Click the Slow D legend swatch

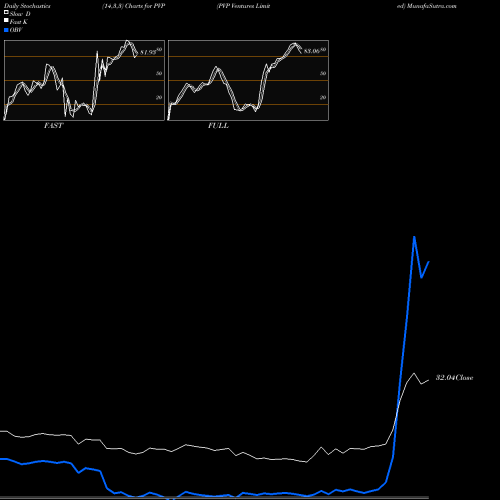[x=6, y=13]
